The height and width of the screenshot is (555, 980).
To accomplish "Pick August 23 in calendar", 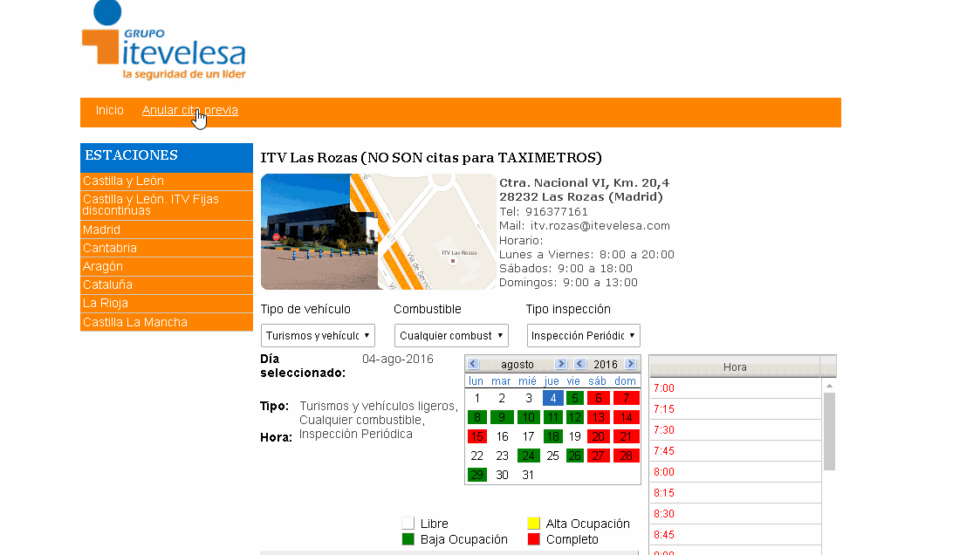I will [x=502, y=456].
